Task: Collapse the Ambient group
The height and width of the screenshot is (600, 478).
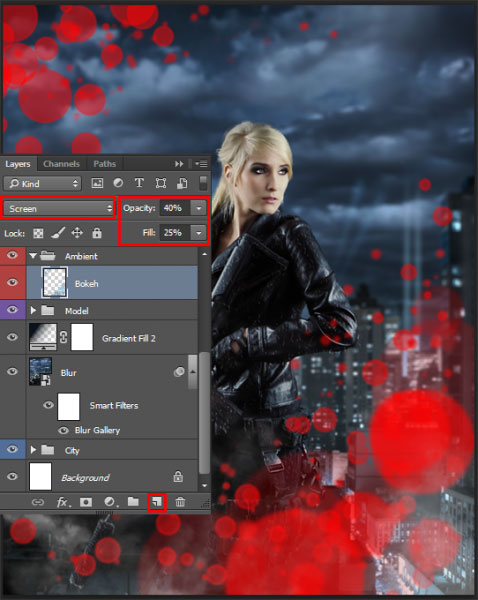Action: [33, 256]
